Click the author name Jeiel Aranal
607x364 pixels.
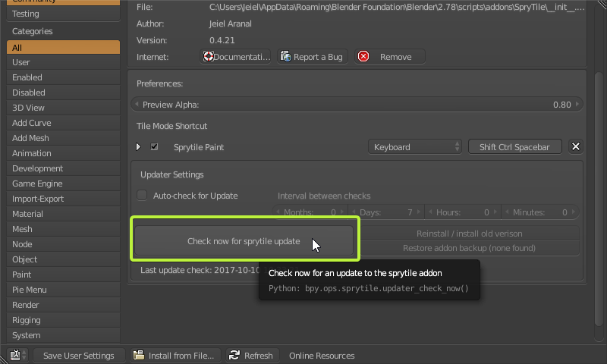pos(231,24)
